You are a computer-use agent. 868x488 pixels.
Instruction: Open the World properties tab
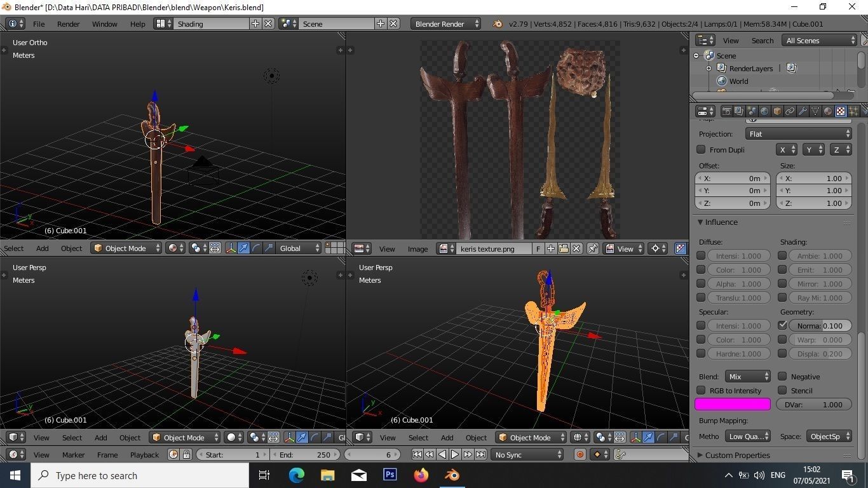(764, 111)
